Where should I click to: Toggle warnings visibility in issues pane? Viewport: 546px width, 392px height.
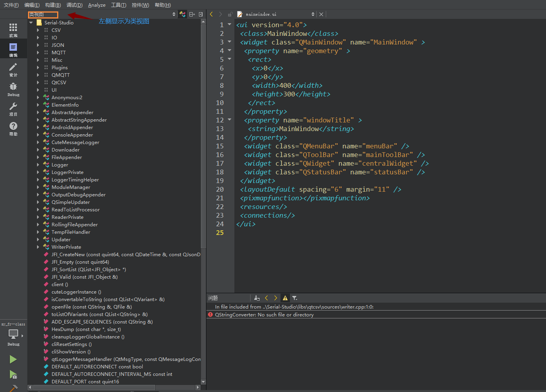(x=285, y=298)
